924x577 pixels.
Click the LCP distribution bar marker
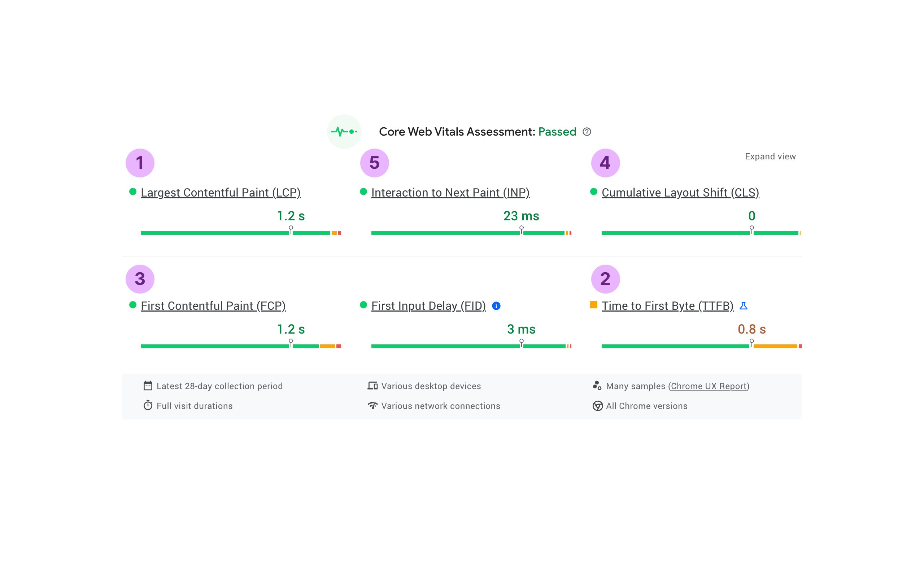(291, 230)
